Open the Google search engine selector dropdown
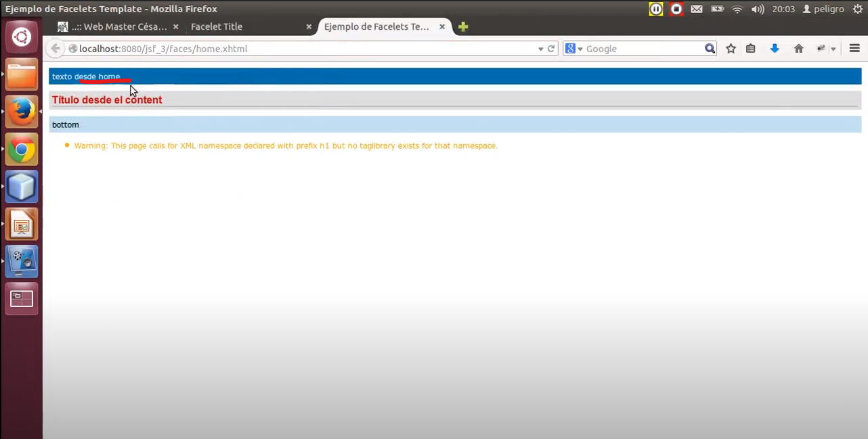Screen dimensions: 868x439 (x=574, y=49)
